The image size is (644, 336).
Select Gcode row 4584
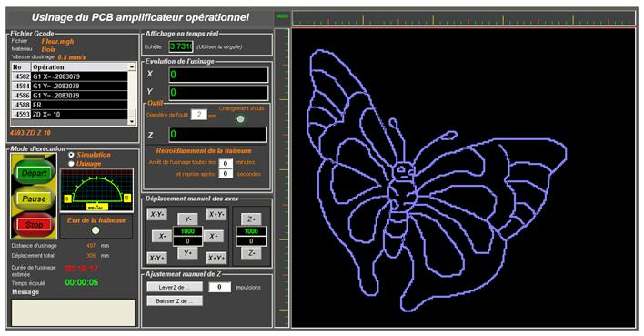click(x=69, y=86)
